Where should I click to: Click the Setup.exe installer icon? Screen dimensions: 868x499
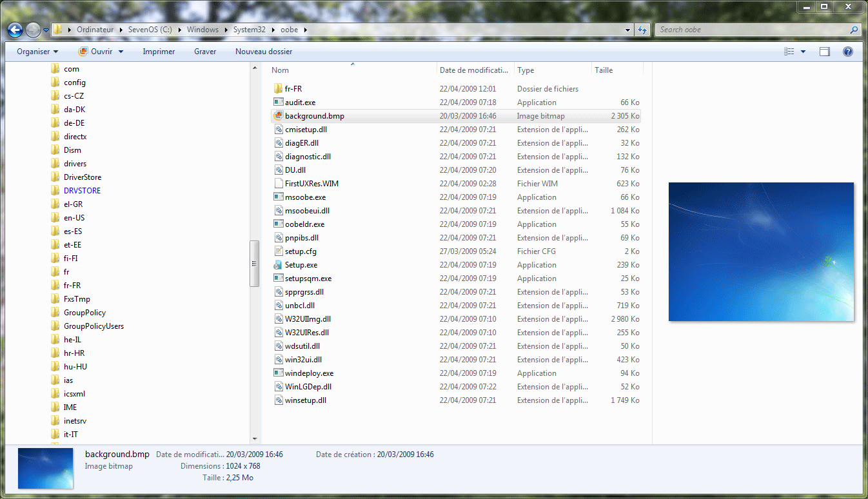pos(278,265)
